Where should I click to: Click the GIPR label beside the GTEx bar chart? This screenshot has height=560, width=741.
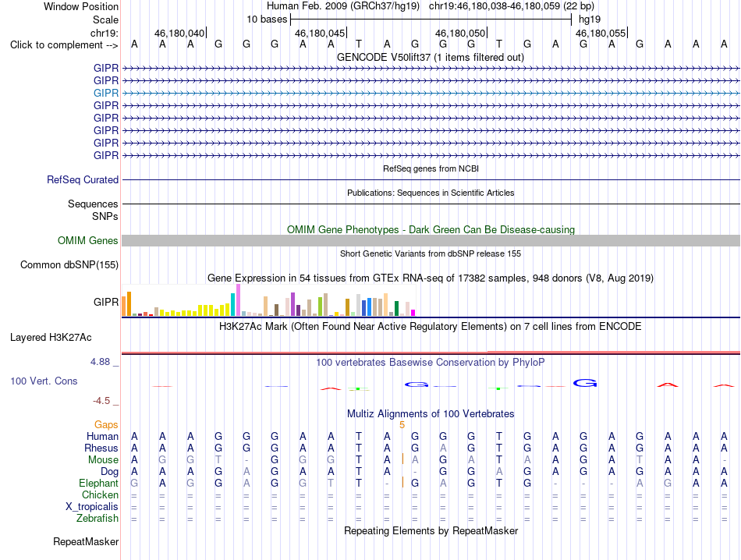(x=106, y=302)
